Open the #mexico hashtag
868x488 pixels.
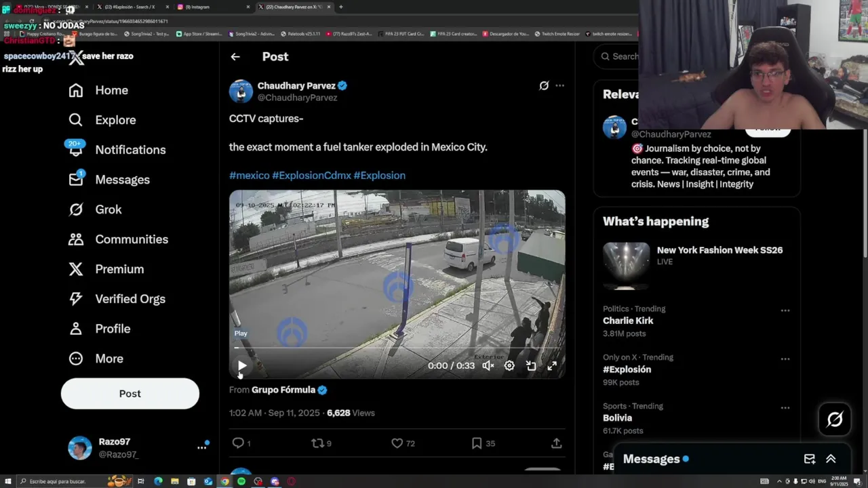pyautogui.click(x=249, y=176)
